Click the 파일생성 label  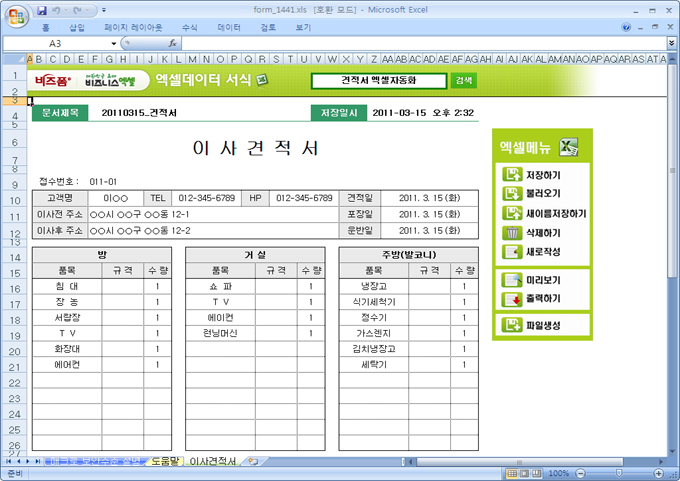[543, 325]
